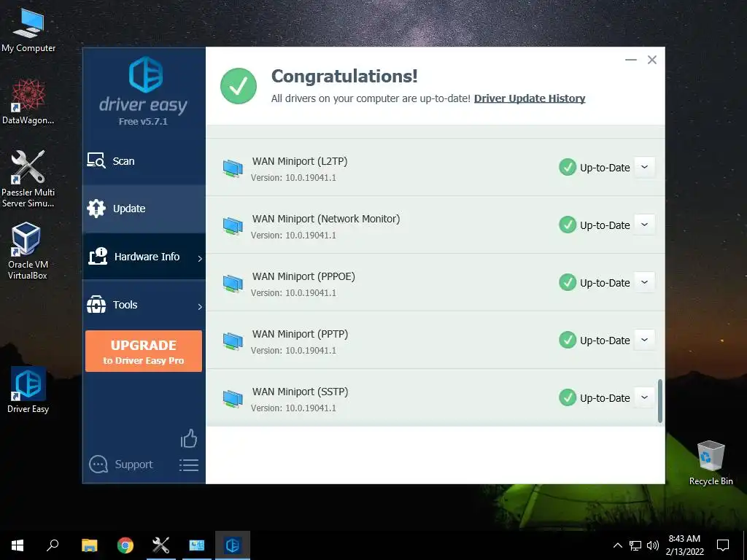
Task: Open the Hardware Info section
Action: point(144,257)
